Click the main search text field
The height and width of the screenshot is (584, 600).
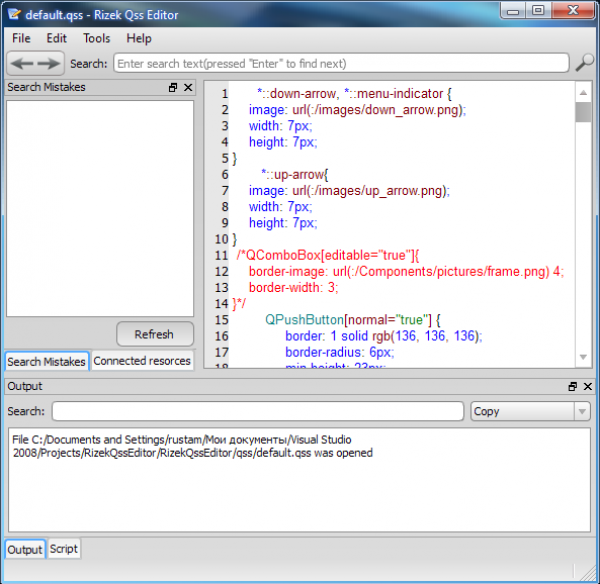click(x=342, y=63)
